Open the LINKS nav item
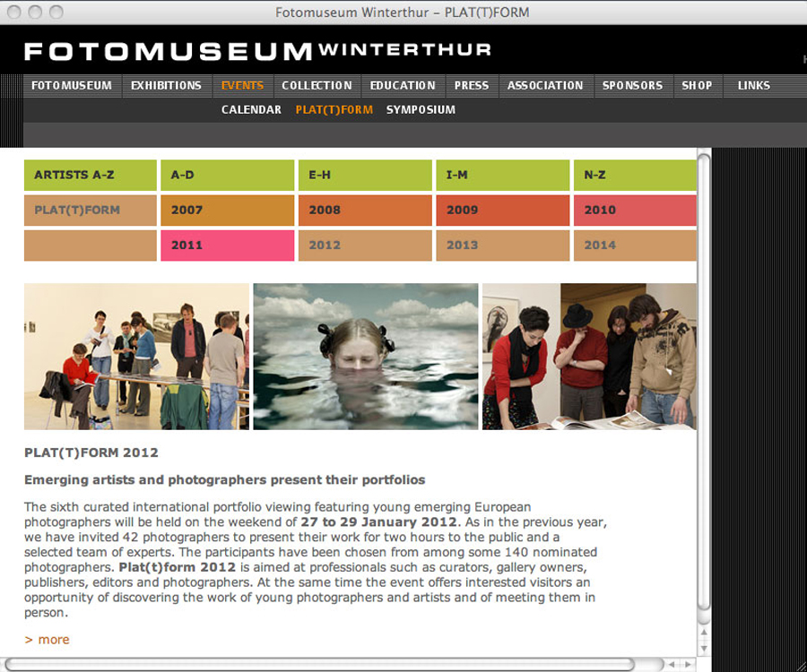807x672 pixels. click(753, 85)
